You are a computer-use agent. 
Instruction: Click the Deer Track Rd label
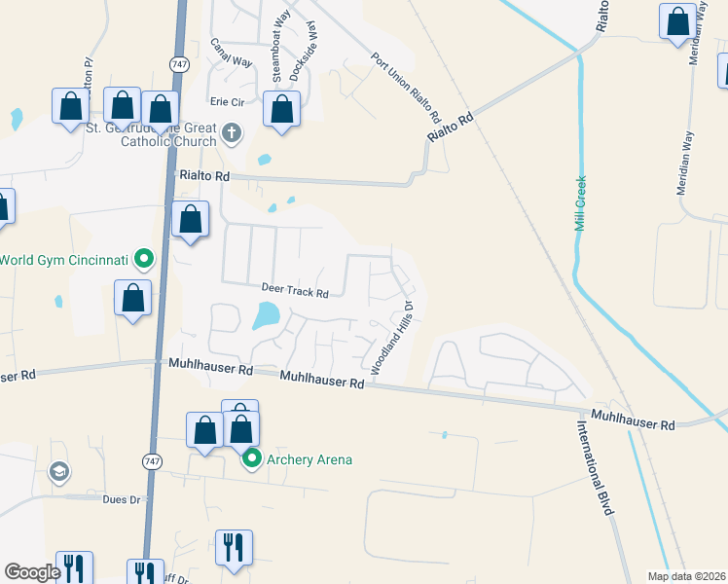coord(295,291)
